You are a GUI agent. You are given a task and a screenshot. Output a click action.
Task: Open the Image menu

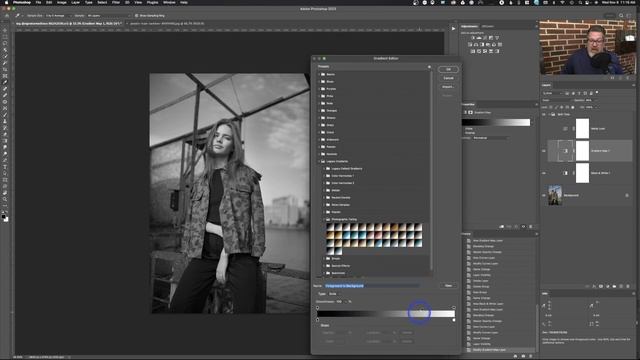[62, 2]
